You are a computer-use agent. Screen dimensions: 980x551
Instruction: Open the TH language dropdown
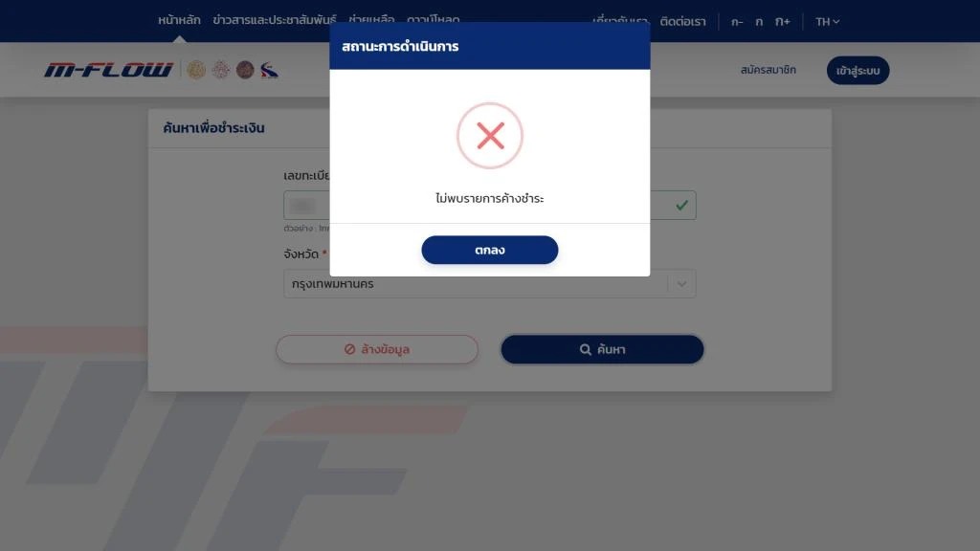827,22
